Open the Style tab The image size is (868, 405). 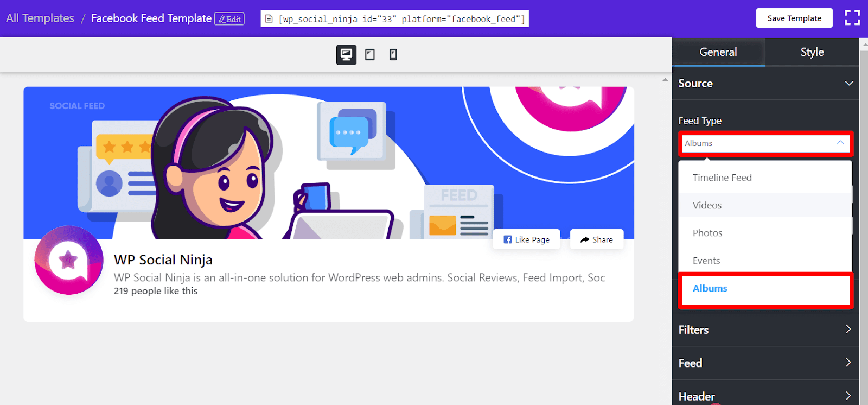(812, 52)
